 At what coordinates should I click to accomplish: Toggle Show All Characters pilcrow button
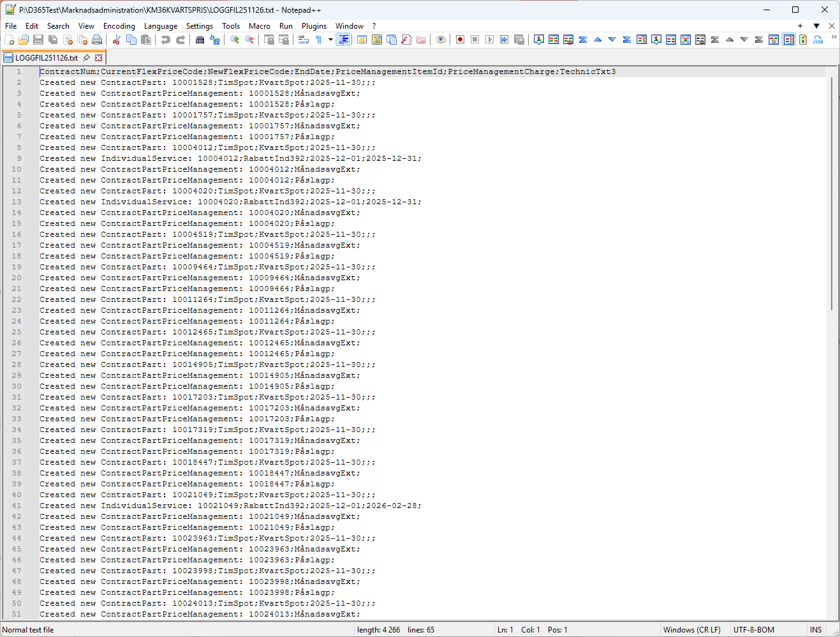tap(319, 40)
